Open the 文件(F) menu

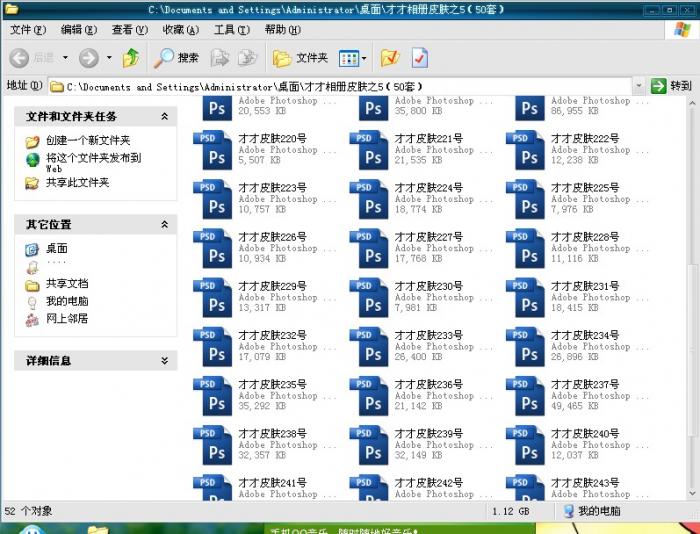click(28, 30)
